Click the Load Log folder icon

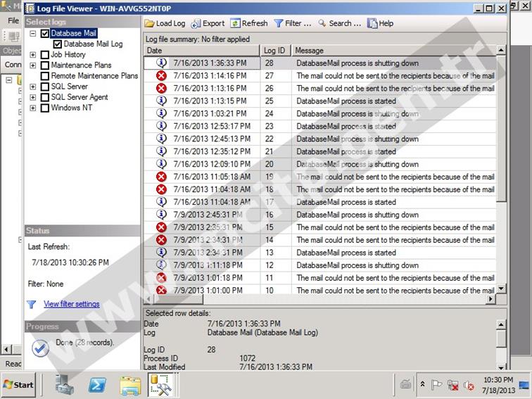click(149, 23)
